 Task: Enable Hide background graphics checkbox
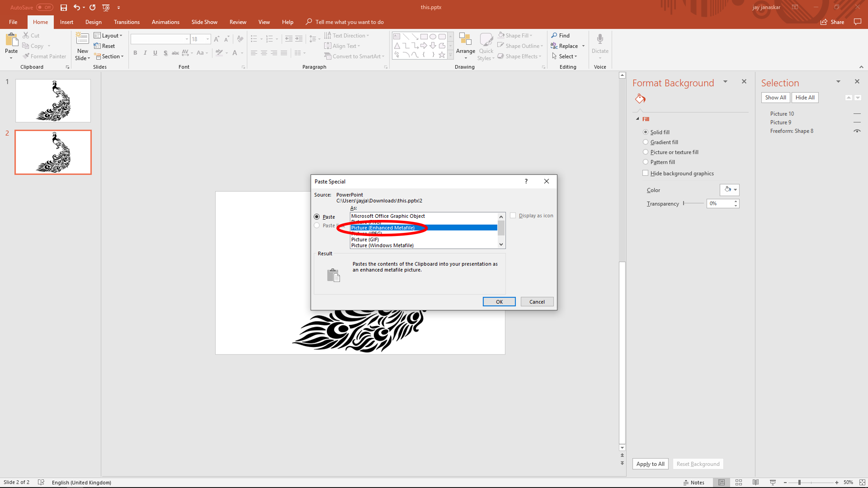tap(645, 173)
